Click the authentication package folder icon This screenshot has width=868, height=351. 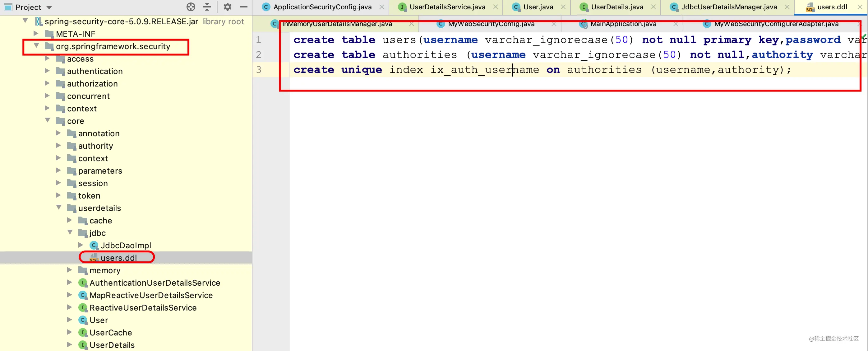[60, 71]
